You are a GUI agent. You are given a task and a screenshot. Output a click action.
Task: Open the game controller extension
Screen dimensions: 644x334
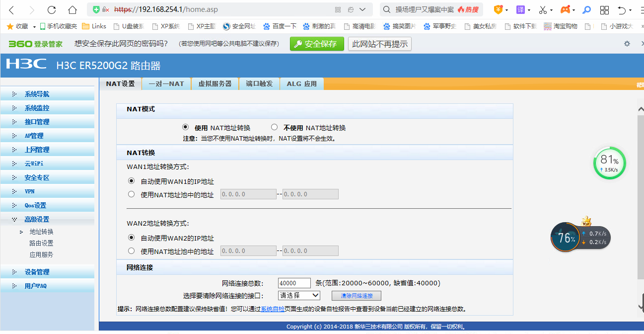point(565,9)
